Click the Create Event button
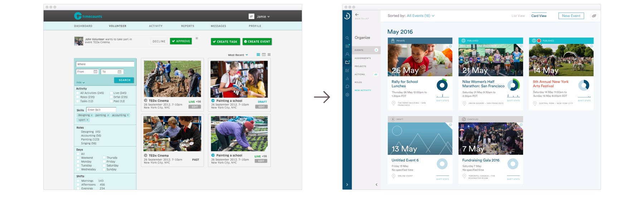644x197 pixels. coord(257,42)
